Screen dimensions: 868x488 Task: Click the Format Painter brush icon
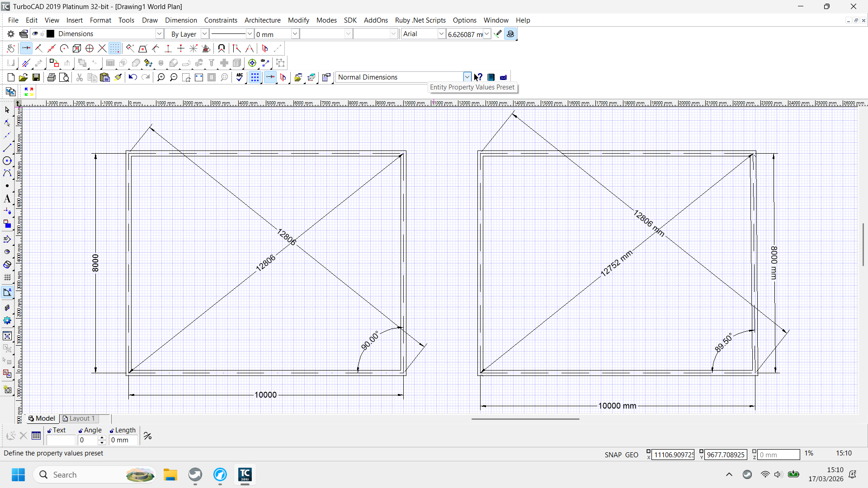(118, 77)
